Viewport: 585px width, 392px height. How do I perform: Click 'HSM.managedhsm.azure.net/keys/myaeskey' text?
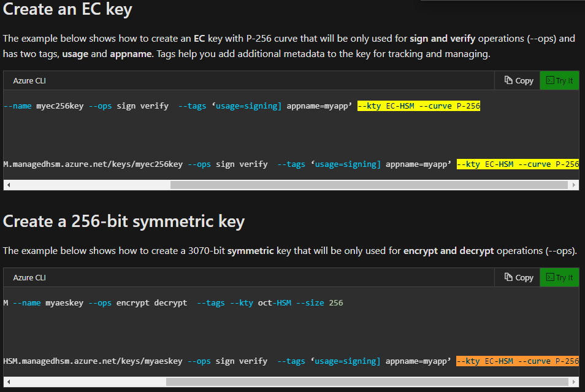point(93,361)
